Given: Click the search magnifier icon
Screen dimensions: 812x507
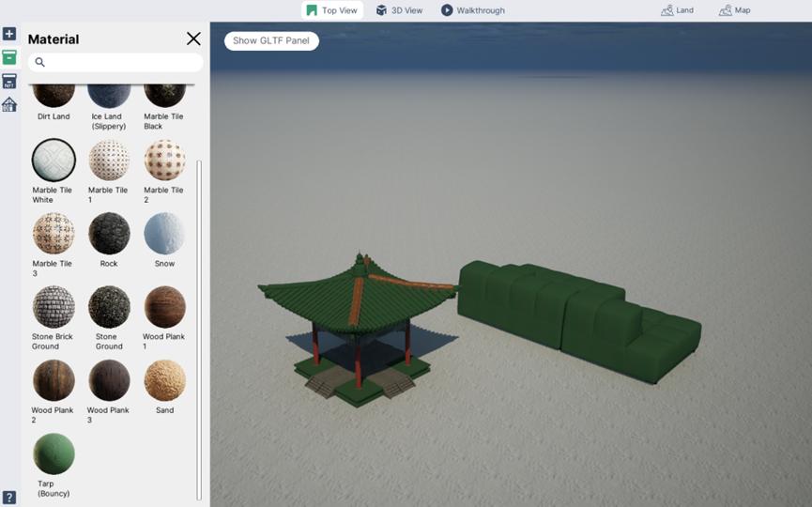Looking at the screenshot, I should pos(39,63).
